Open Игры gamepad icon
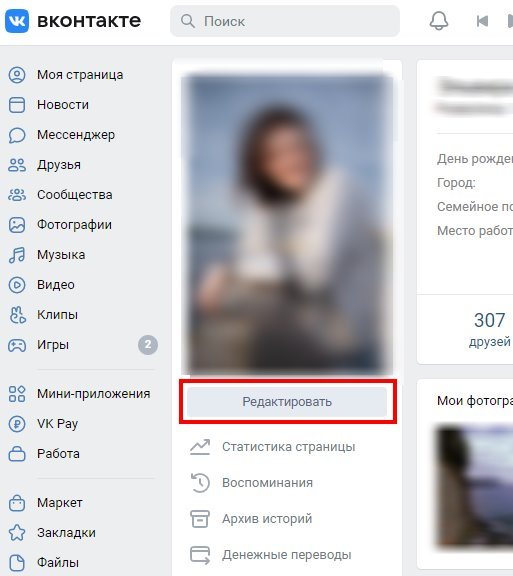513x576 pixels. (x=17, y=345)
